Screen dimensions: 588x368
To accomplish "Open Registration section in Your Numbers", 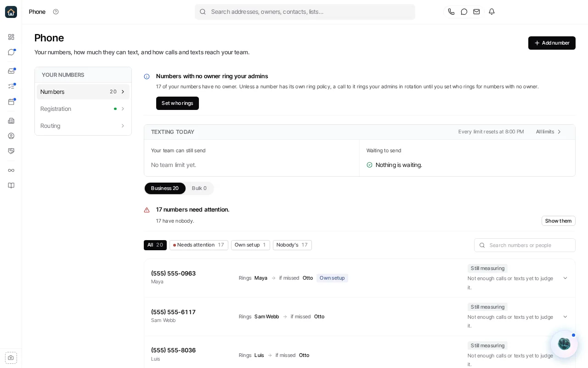I will click(83, 109).
